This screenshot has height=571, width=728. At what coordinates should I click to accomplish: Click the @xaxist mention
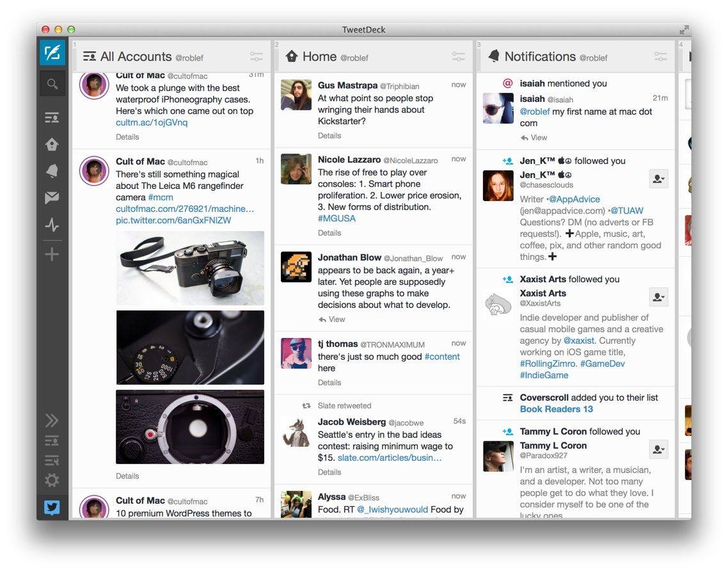click(578, 341)
